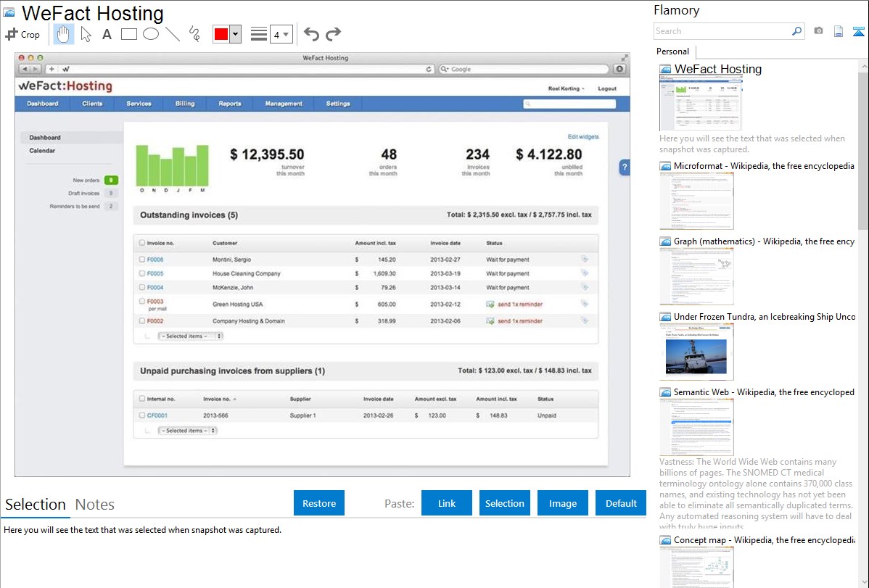Click the search magnifier icon

click(x=797, y=31)
